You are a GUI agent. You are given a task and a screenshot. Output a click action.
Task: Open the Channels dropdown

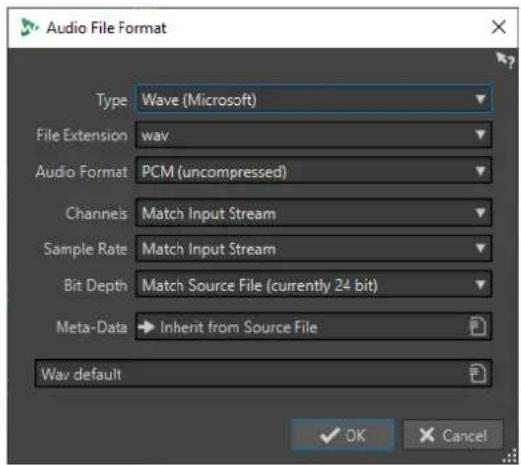[313, 213]
